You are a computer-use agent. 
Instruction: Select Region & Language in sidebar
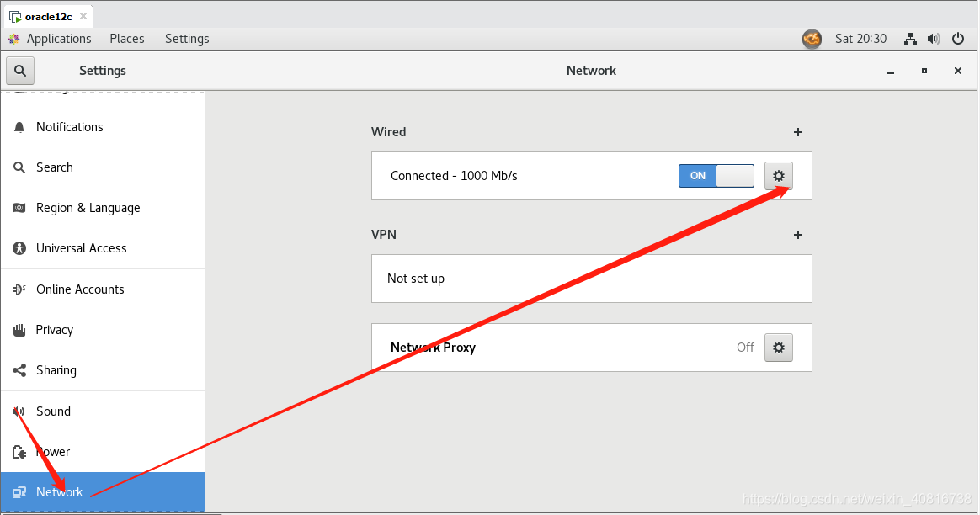tap(103, 208)
